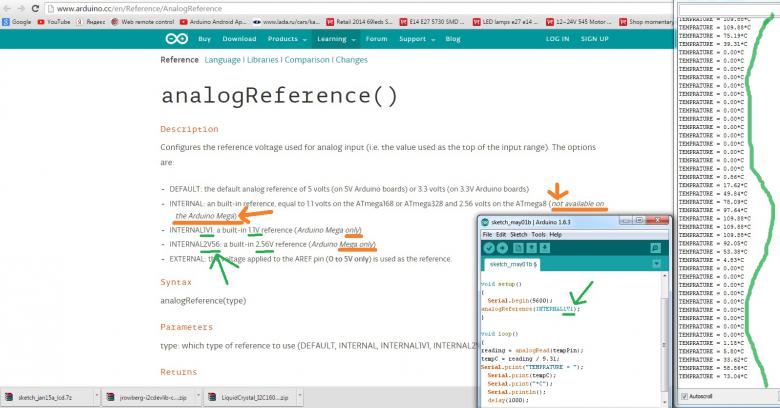This screenshot has height=408, width=780.
Task: Open downloaded jrowberg-i2cdevlib zip file
Action: pyautogui.click(x=148, y=397)
